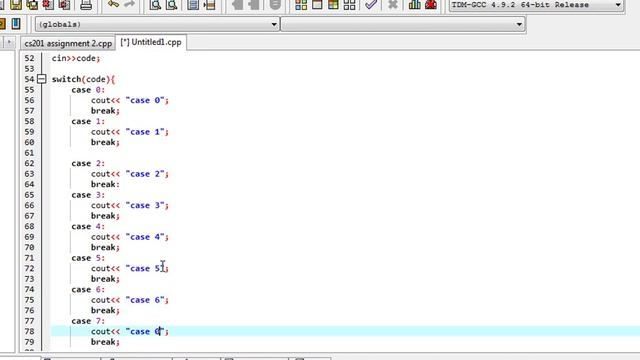Open Profile Analysis bar chart icon
Screen dimensions: 640x360
coord(415,5)
